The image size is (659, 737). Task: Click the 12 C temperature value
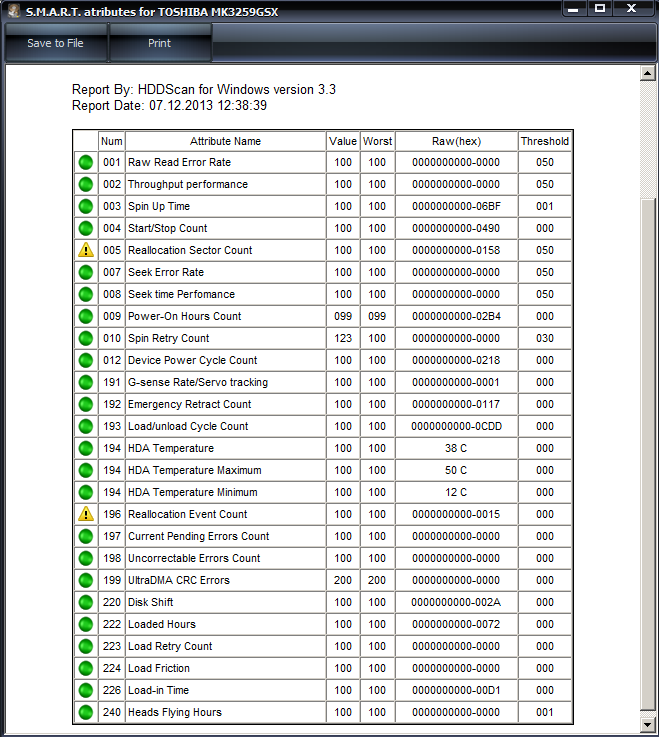coord(456,492)
